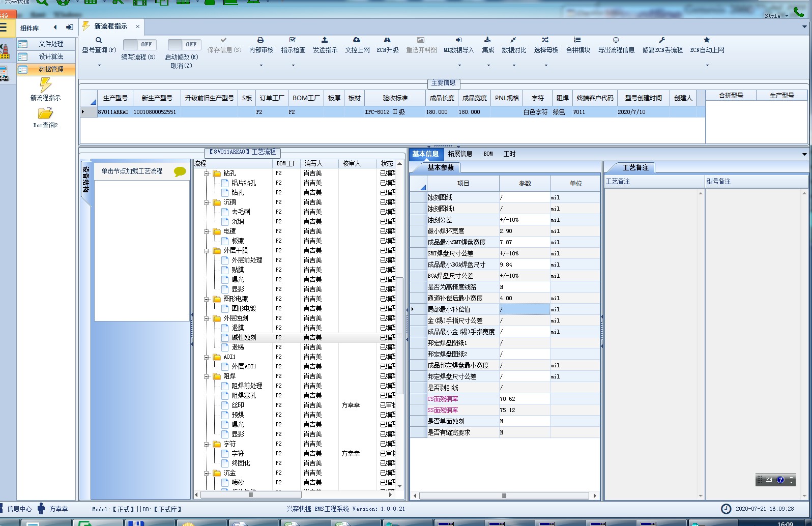Toggle the 编写流程 (R) OFF switch
The height and width of the screenshot is (526, 812).
click(x=139, y=44)
